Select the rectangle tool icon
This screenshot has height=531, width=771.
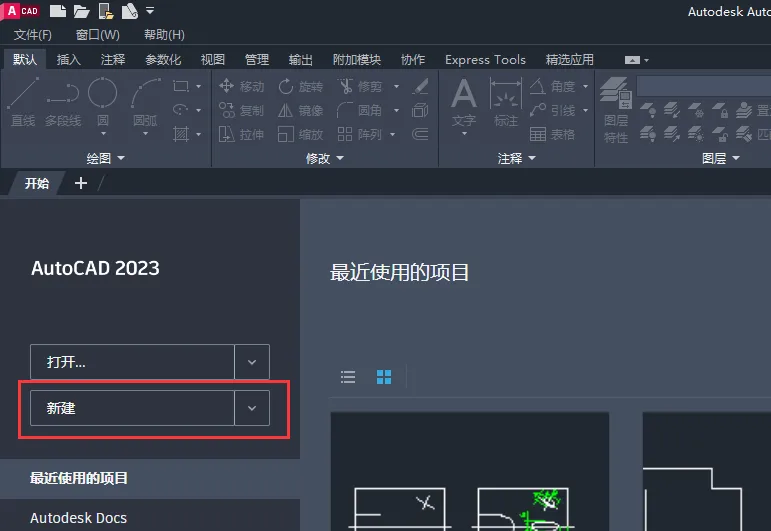pyautogui.click(x=180, y=86)
